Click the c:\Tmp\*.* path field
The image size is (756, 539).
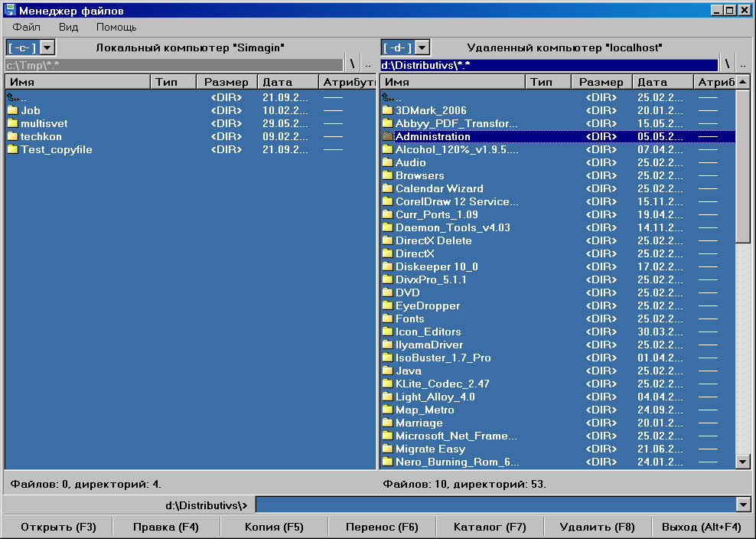[x=174, y=65]
